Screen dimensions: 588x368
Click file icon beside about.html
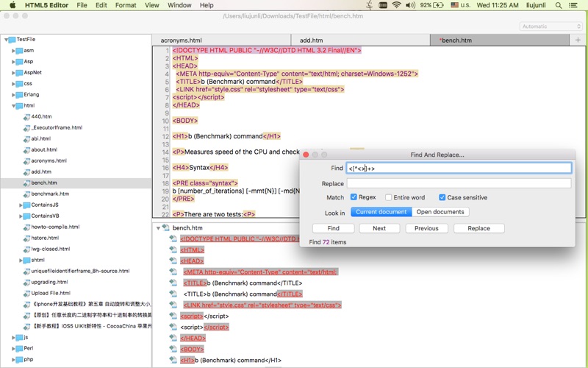[26, 150]
